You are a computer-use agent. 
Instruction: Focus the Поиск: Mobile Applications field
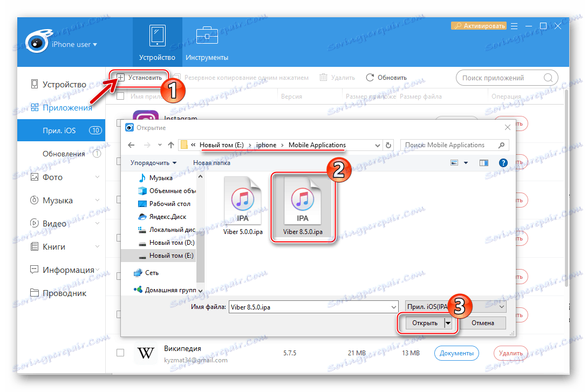(455, 145)
